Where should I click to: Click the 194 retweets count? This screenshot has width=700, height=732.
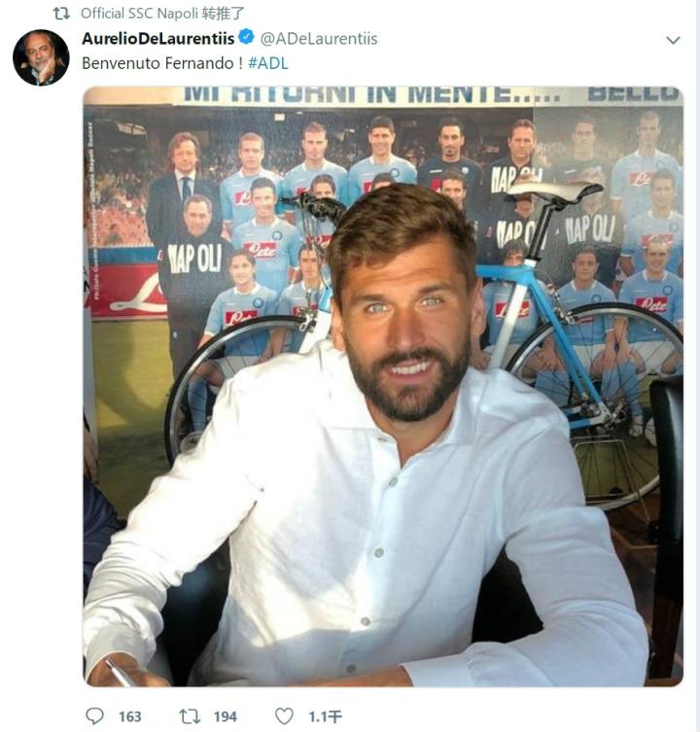(226, 716)
